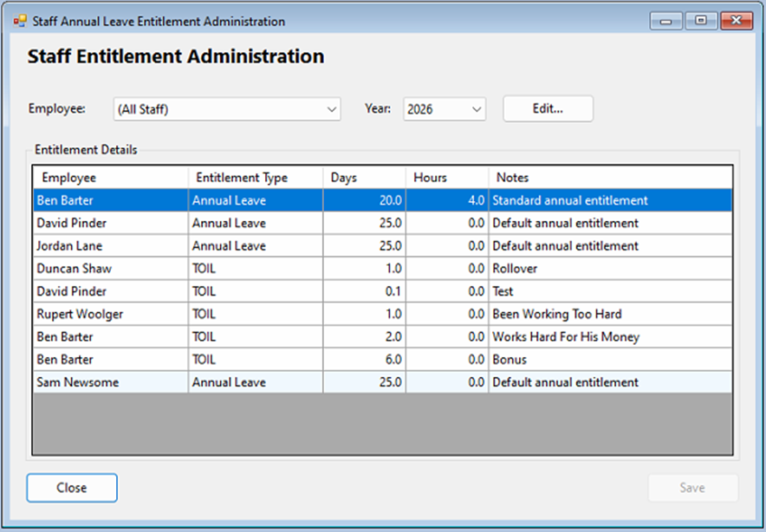Image resolution: width=766 pixels, height=532 pixels.
Task: Open the Year 2026 dropdown
Action: [x=445, y=109]
